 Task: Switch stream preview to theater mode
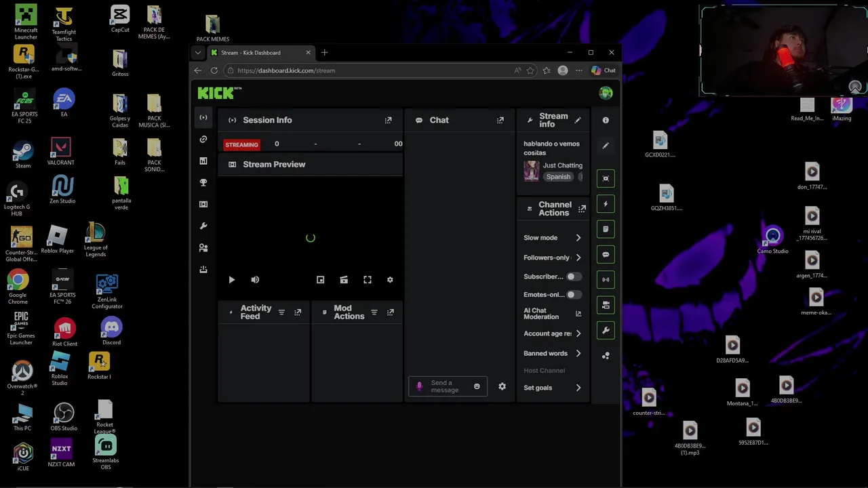pyautogui.click(x=344, y=279)
